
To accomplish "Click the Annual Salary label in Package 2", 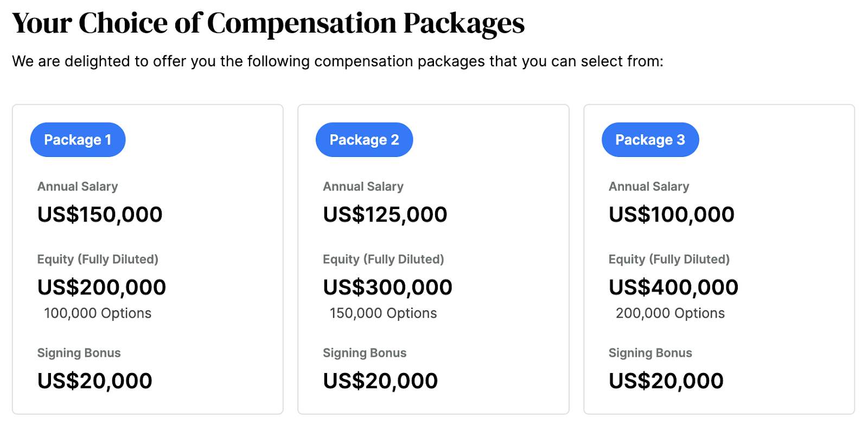I will pyautogui.click(x=363, y=187).
